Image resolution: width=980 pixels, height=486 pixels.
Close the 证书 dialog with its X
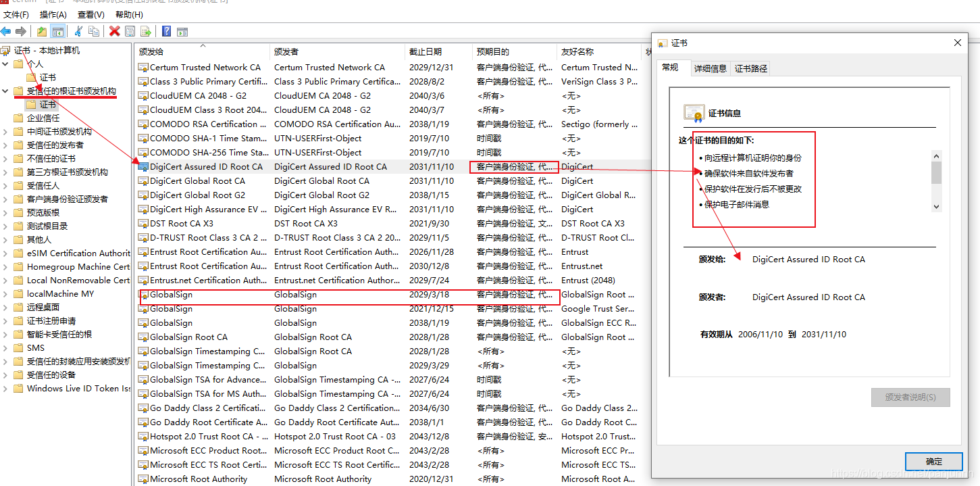click(x=957, y=43)
